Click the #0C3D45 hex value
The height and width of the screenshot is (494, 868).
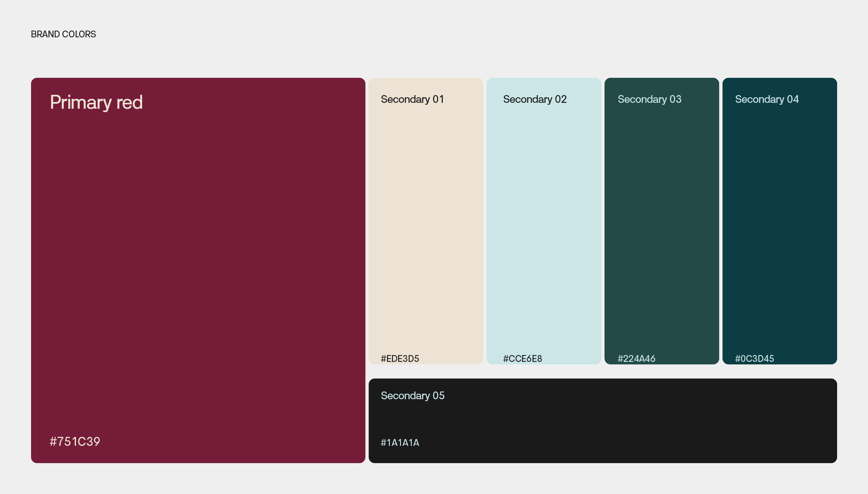click(755, 359)
